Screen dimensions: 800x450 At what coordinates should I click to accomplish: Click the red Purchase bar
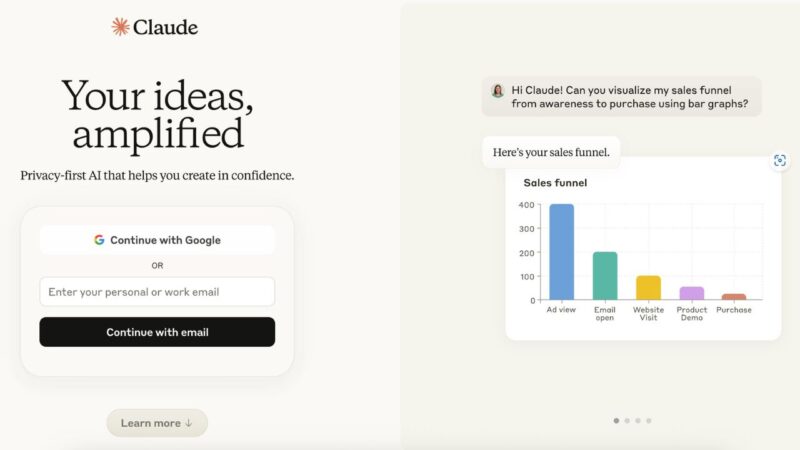tap(734, 297)
